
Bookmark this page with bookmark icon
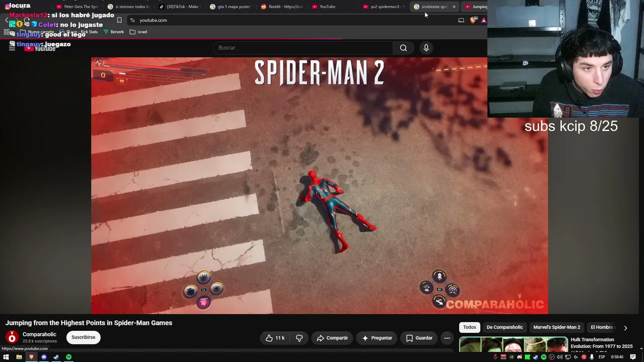pos(119,20)
